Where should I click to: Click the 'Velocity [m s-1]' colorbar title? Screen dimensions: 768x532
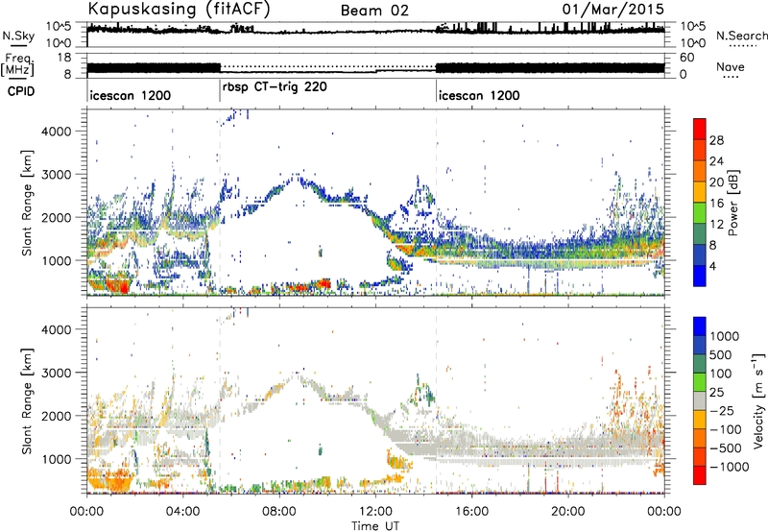tap(758, 400)
